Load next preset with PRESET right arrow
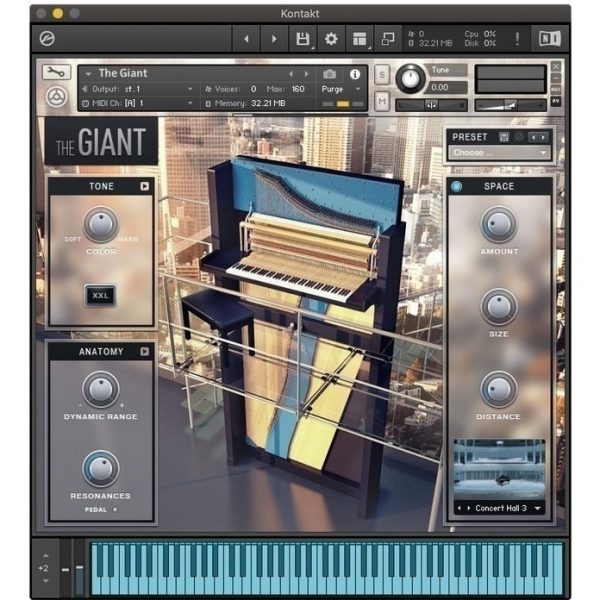 544,137
